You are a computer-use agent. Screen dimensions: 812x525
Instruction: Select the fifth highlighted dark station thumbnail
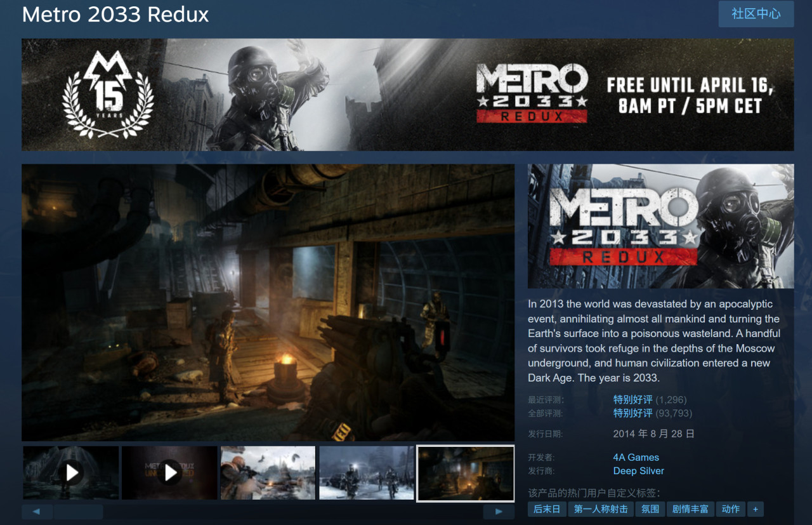point(465,473)
